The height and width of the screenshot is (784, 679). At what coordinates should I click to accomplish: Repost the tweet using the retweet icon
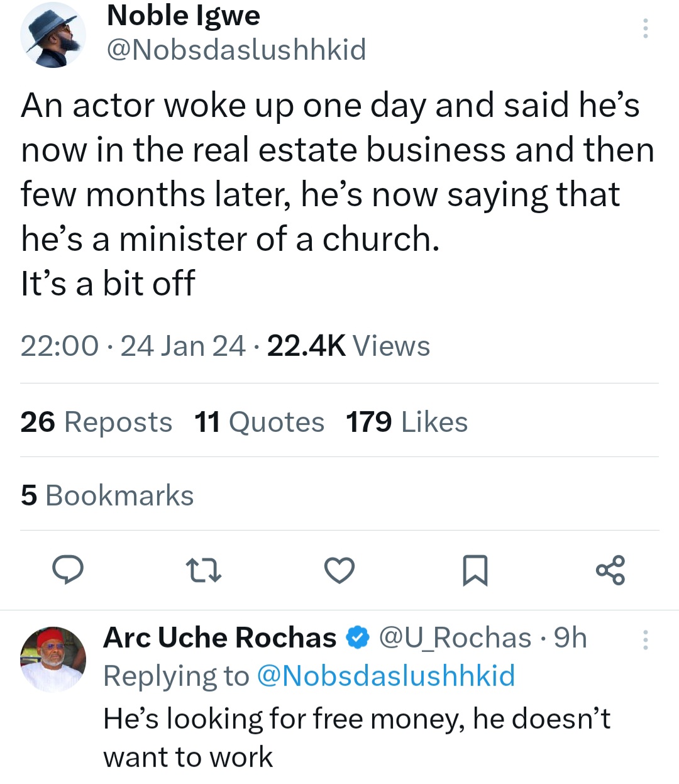[204, 570]
